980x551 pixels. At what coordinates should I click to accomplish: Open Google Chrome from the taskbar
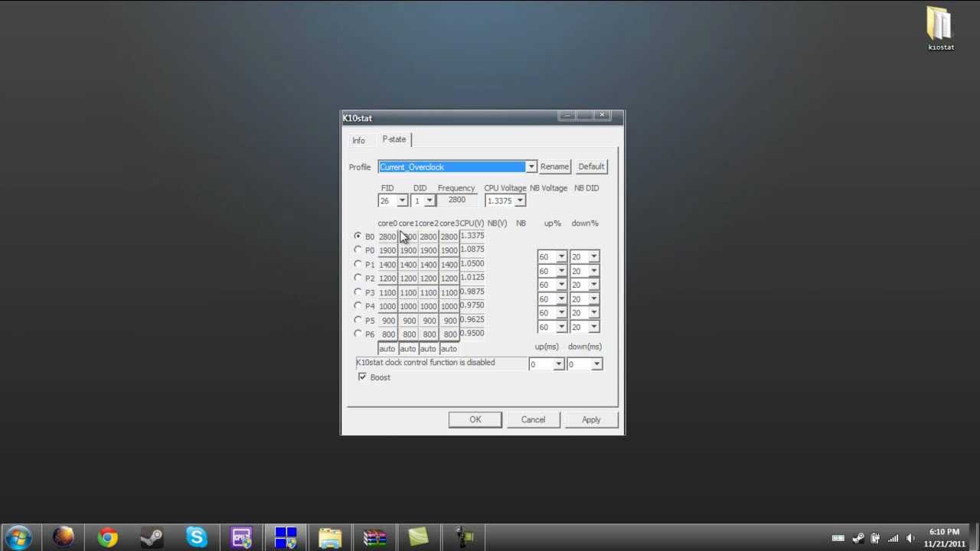108,537
